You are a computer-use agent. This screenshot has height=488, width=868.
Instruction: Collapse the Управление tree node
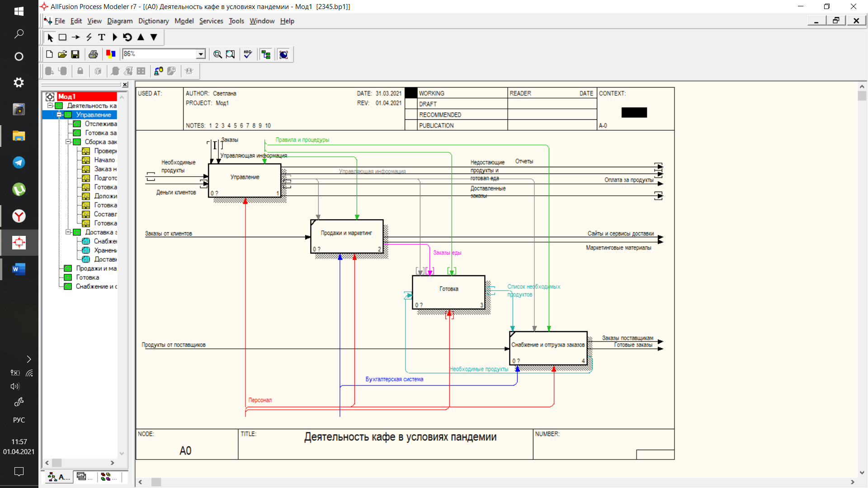click(59, 115)
